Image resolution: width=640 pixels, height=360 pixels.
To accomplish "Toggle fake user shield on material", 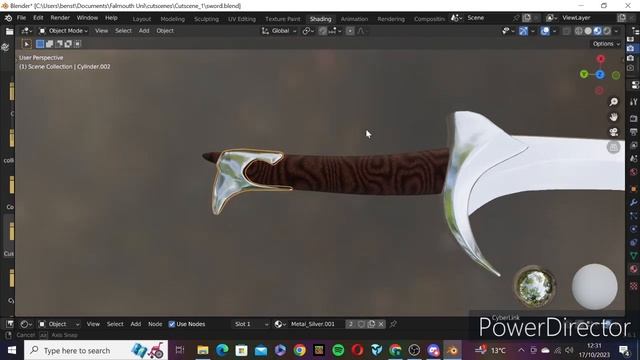I will coord(361,324).
